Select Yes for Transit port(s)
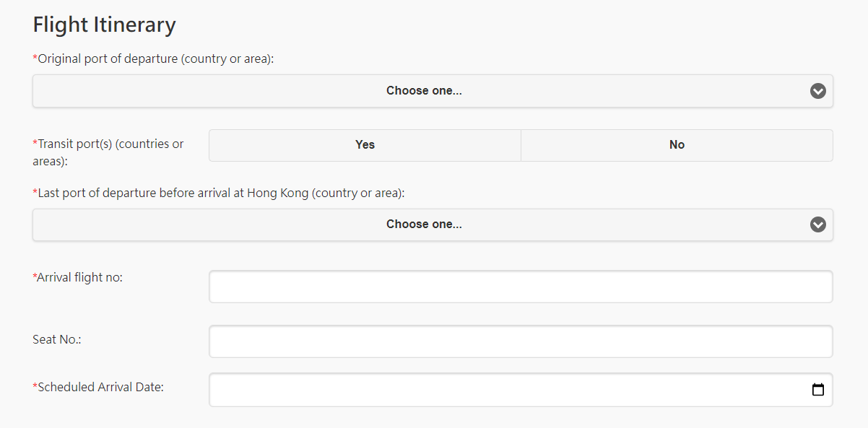 pyautogui.click(x=365, y=145)
